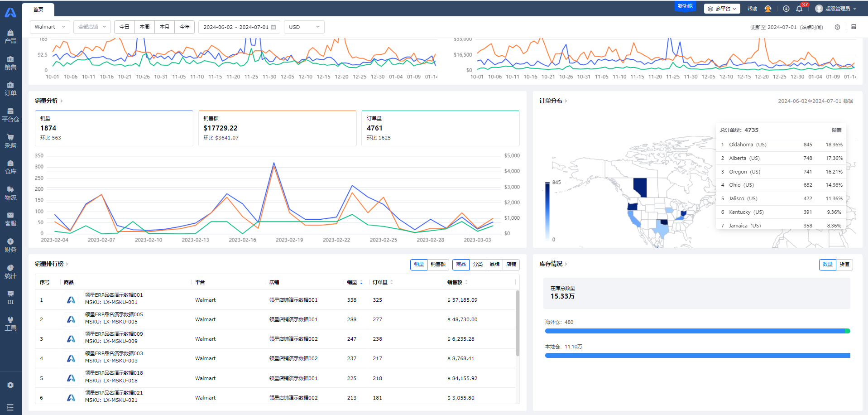Switch ranking metric to 销售额
Image resolution: width=868 pixels, height=415 pixels.
pyautogui.click(x=438, y=264)
